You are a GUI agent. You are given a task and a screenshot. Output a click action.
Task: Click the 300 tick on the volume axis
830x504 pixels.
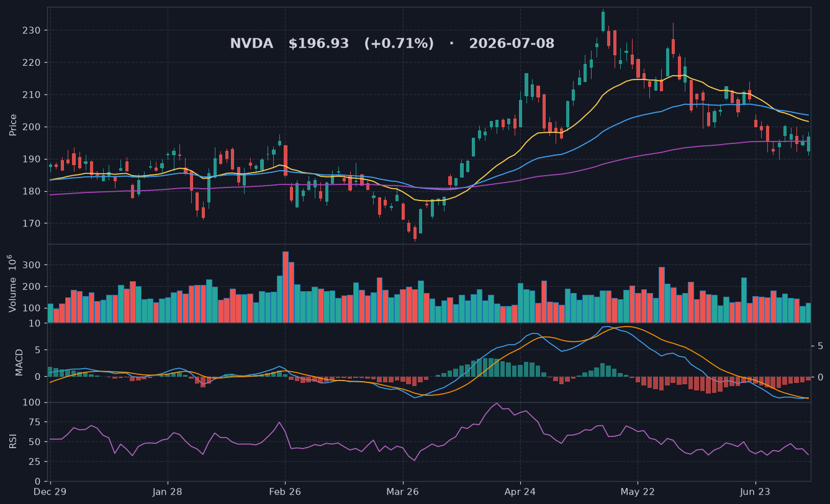click(31, 265)
